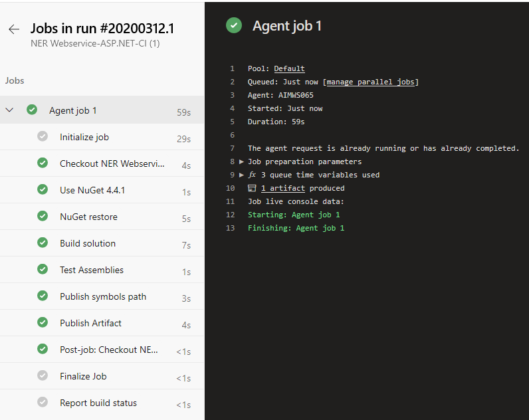The image size is (529, 420).
Task: Open the 1 artifact produced link
Action: 282,188
